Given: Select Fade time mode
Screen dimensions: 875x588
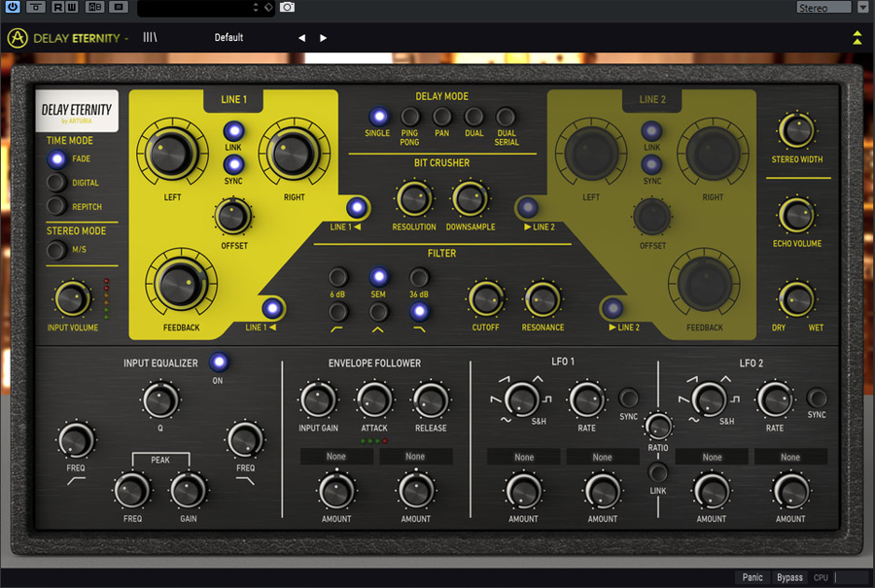Looking at the screenshot, I should [x=56, y=159].
